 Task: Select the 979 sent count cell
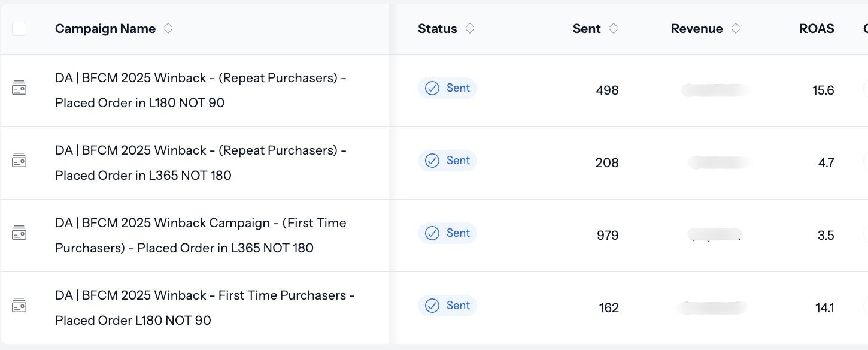tap(607, 236)
